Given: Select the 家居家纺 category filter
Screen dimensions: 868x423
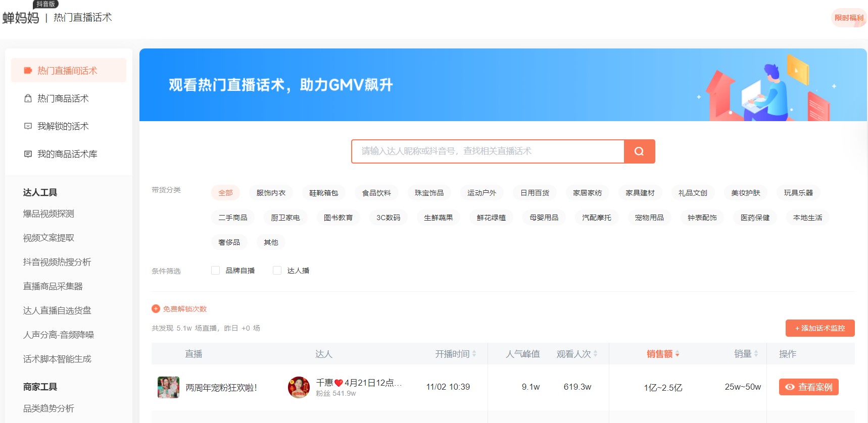Looking at the screenshot, I should pyautogui.click(x=587, y=193).
